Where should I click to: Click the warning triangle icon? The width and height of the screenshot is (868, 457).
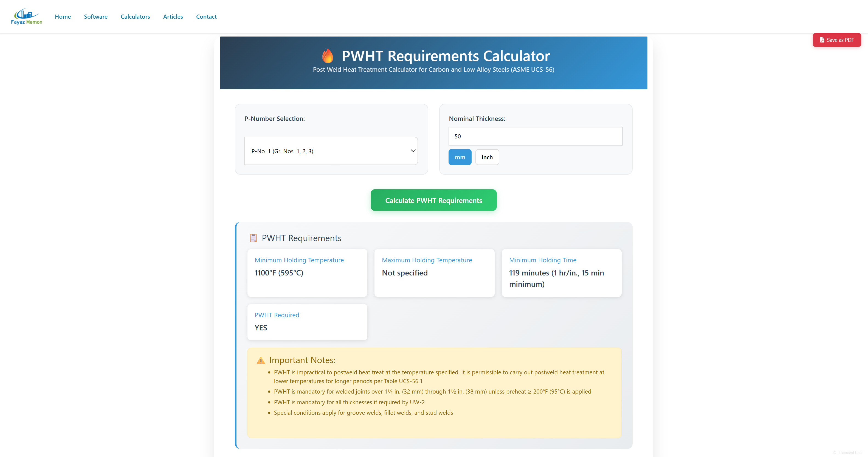point(260,361)
